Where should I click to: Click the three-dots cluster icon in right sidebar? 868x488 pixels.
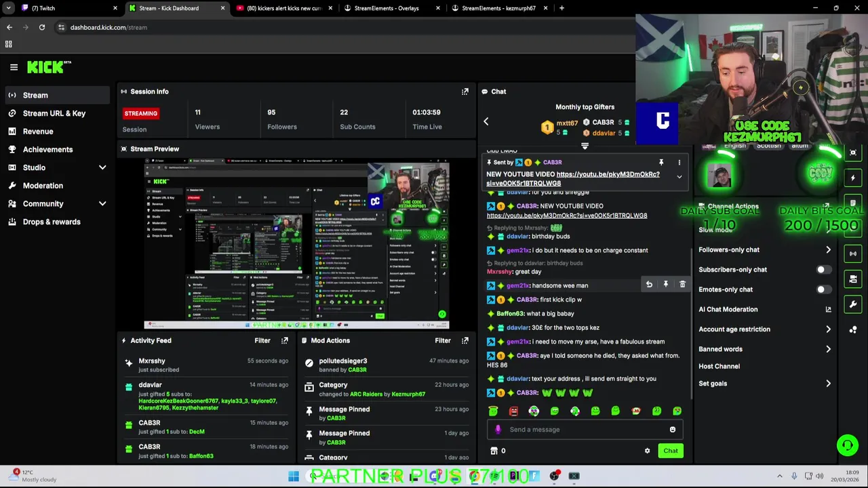(x=853, y=330)
